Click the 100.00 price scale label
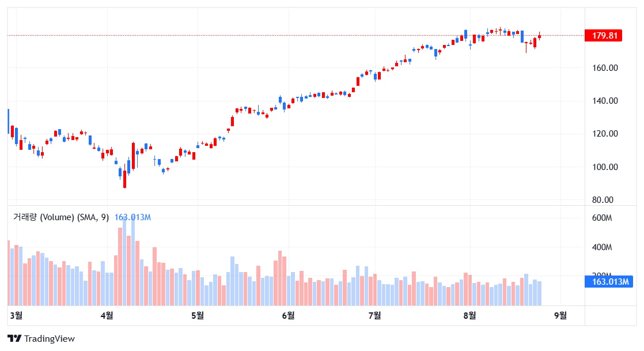 [x=605, y=167]
